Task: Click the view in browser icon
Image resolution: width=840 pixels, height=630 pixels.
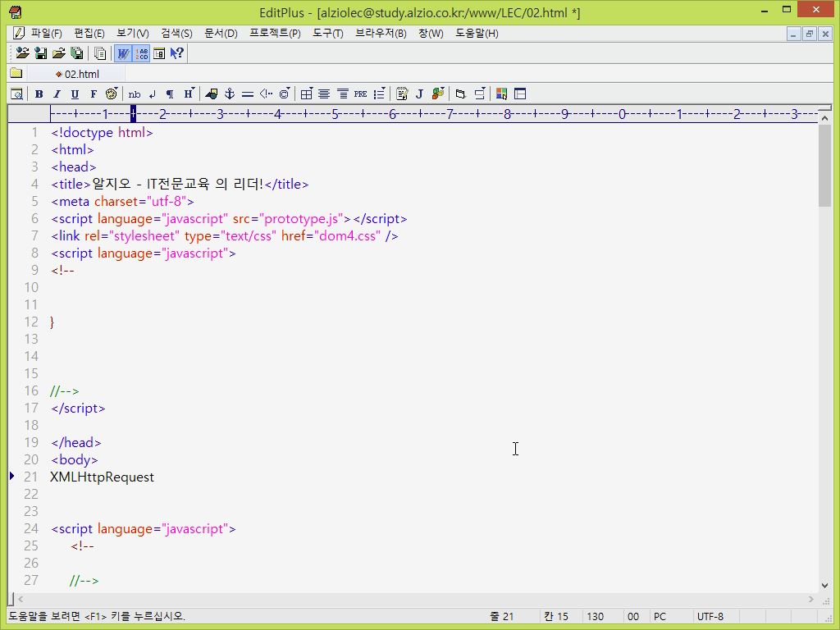Action: tap(16, 94)
